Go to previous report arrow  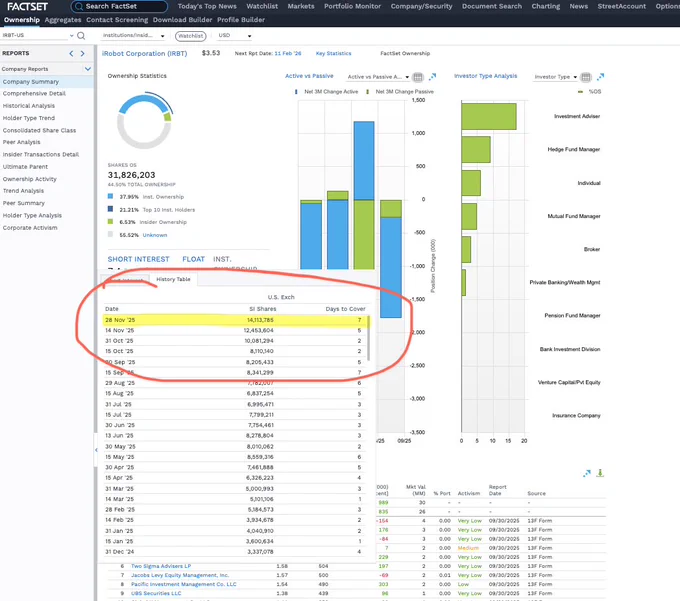72,53
